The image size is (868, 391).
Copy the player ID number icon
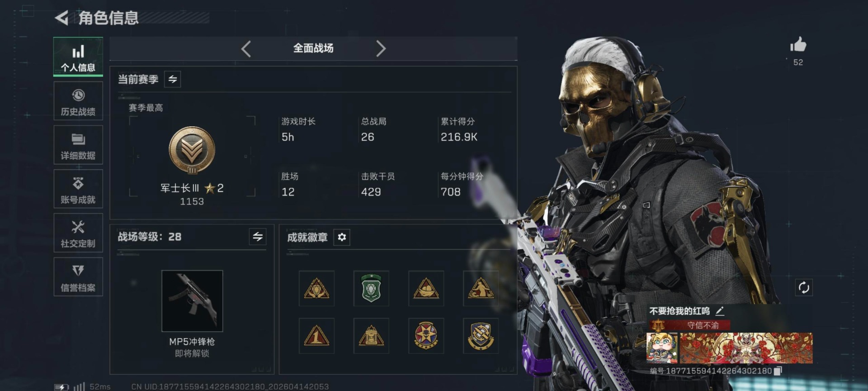click(778, 371)
